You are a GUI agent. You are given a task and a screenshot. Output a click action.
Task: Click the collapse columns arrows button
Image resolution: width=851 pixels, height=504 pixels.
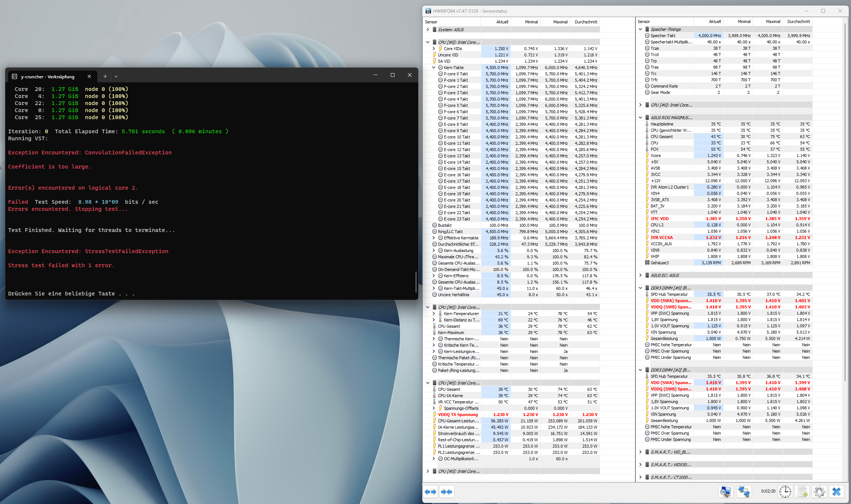(x=446, y=492)
